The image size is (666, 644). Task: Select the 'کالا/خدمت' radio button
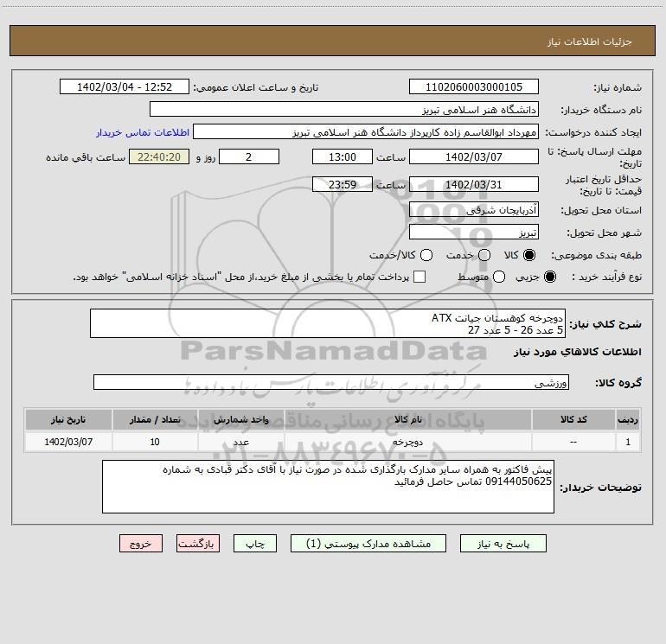click(426, 255)
